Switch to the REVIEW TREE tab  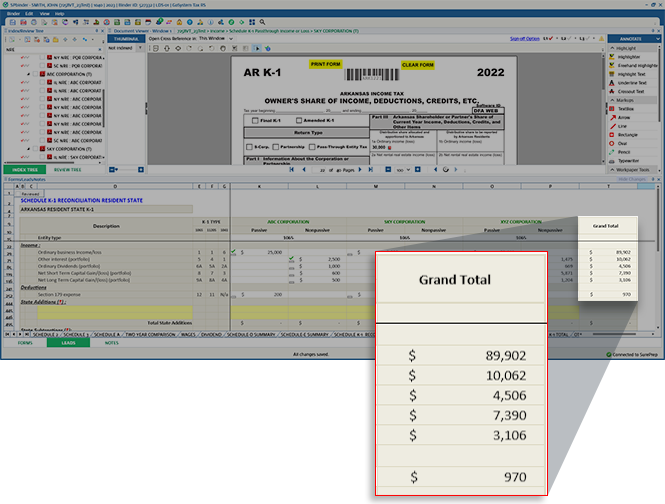(68, 170)
